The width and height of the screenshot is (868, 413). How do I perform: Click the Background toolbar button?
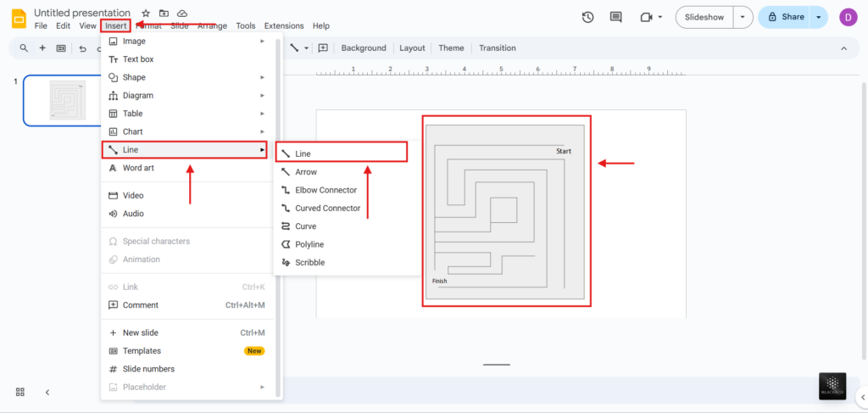pyautogui.click(x=364, y=48)
